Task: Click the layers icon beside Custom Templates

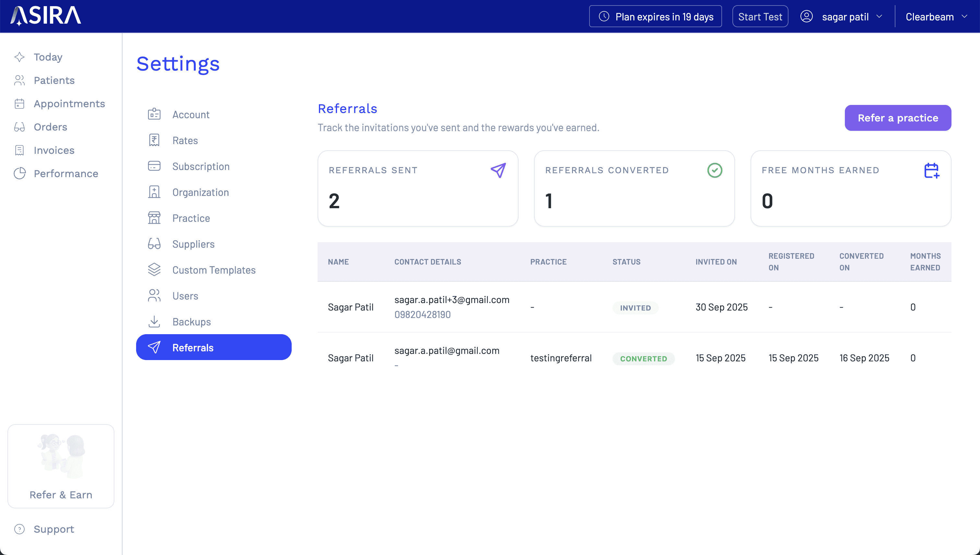Action: click(x=154, y=270)
